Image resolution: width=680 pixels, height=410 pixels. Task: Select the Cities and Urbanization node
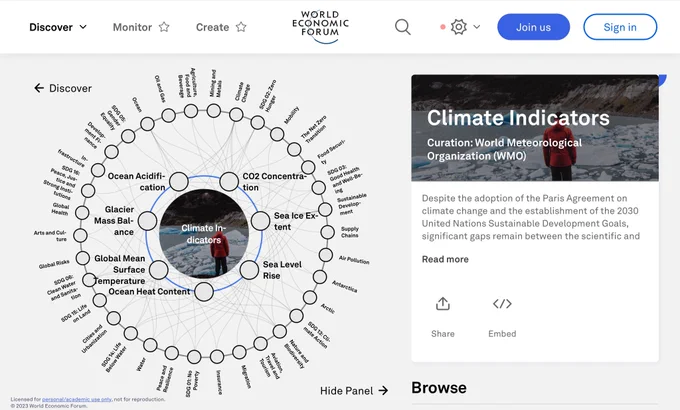(114, 318)
